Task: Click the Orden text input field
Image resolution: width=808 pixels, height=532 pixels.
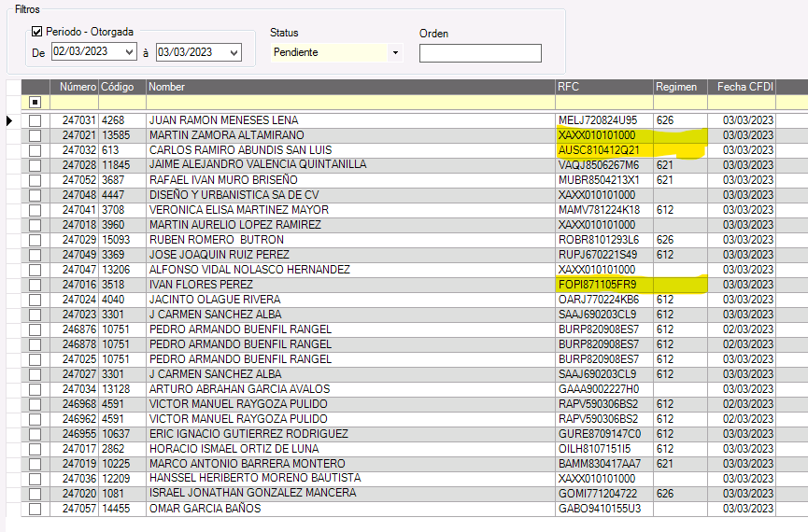Action: [480, 53]
